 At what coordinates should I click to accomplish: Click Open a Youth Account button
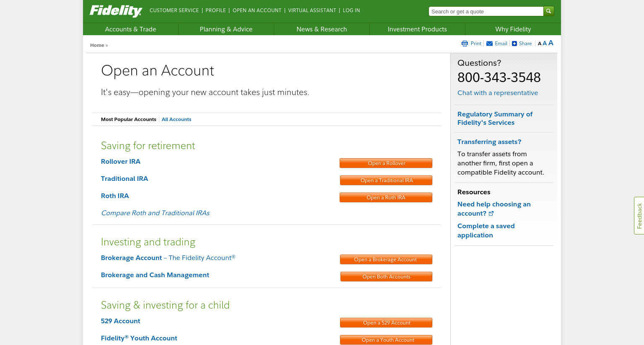[x=386, y=340]
